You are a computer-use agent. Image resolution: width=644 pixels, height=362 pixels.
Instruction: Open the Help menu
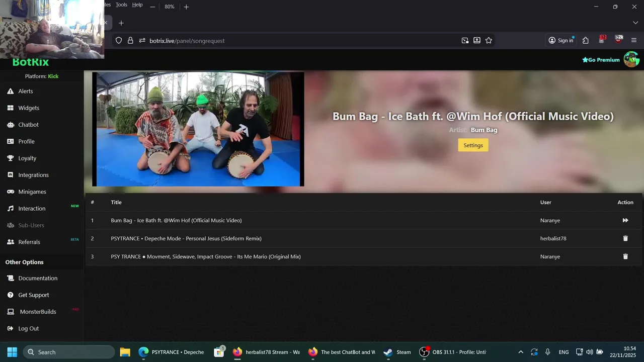point(137,5)
